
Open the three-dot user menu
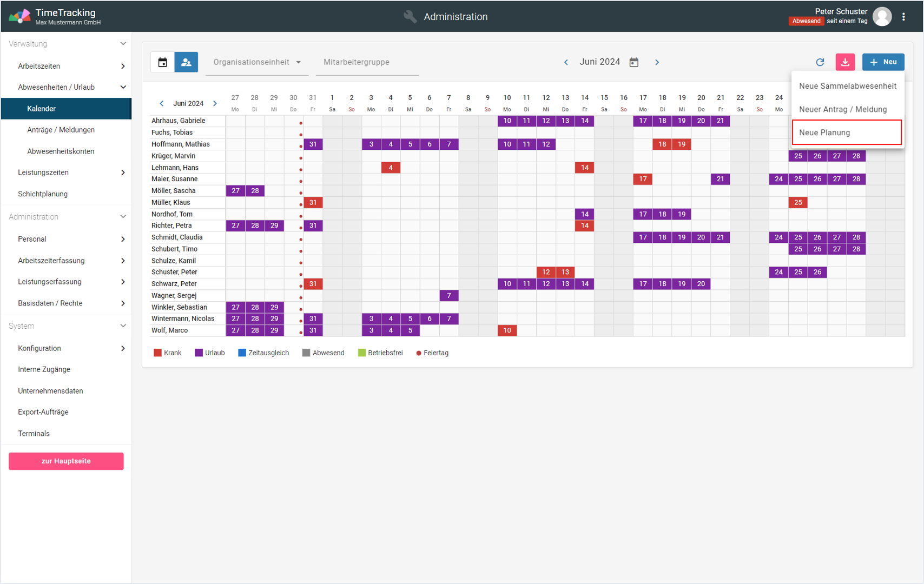903,17
